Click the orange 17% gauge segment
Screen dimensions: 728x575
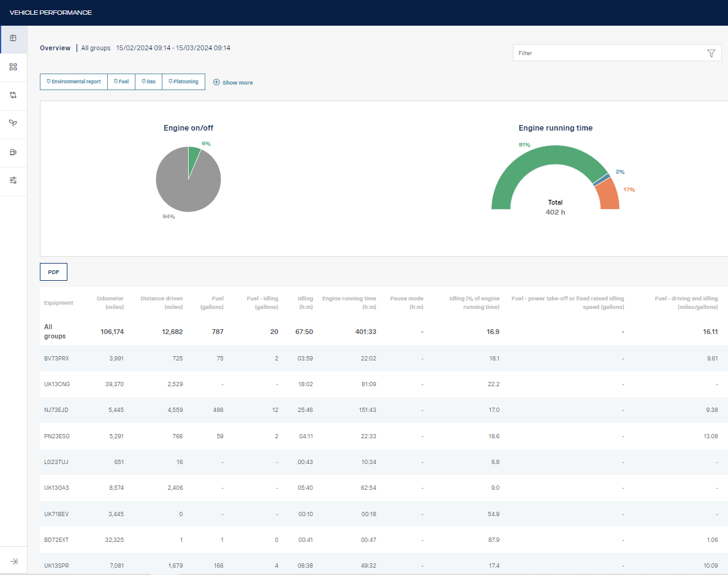coord(609,195)
